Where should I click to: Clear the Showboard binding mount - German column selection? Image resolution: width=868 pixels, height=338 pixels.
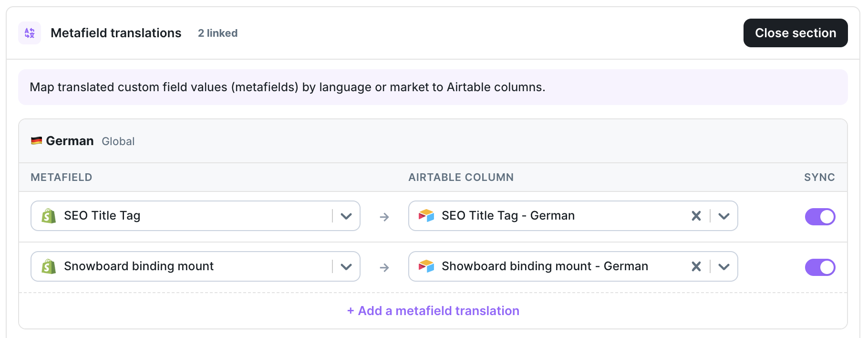tap(696, 266)
